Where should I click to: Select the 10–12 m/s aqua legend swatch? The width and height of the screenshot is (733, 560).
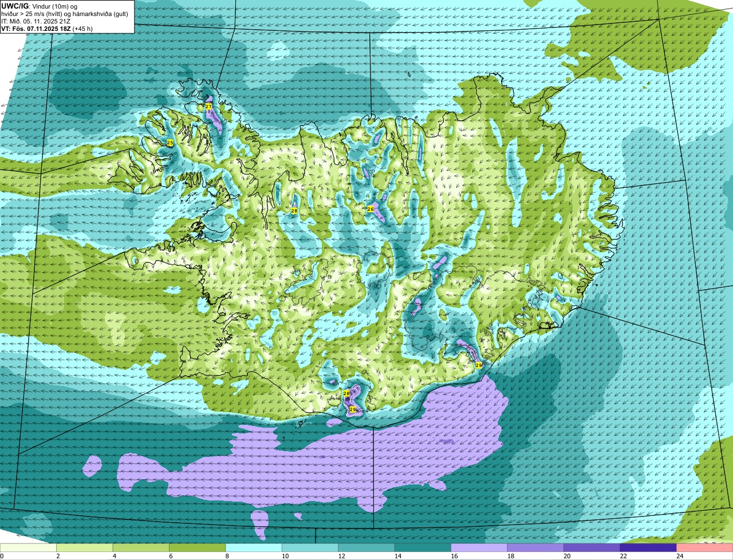point(310,547)
